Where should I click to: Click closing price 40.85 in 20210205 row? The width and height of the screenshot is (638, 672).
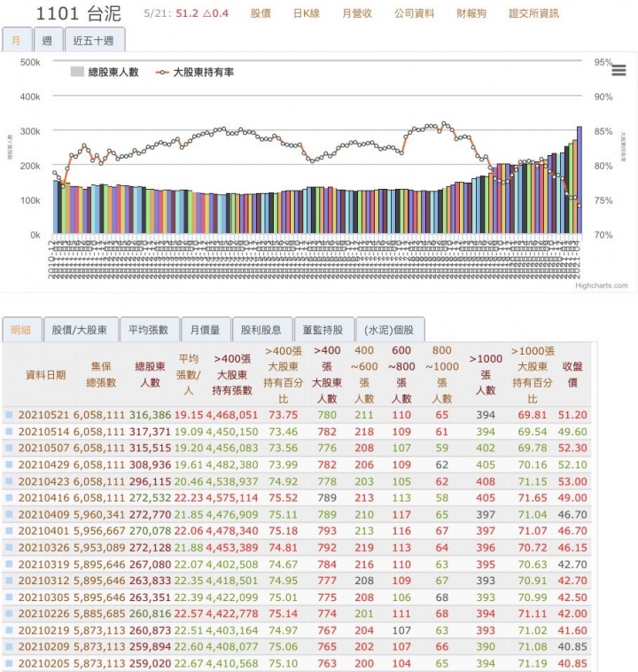(572, 663)
